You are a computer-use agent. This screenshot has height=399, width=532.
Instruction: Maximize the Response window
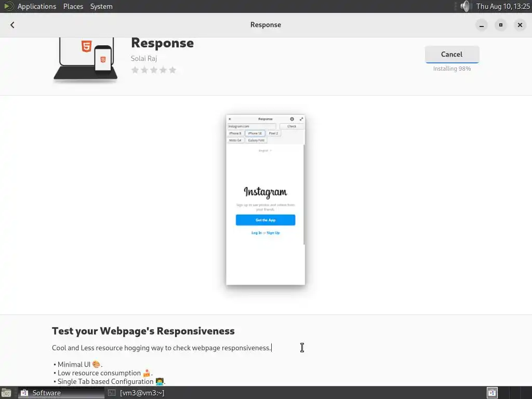point(501,25)
